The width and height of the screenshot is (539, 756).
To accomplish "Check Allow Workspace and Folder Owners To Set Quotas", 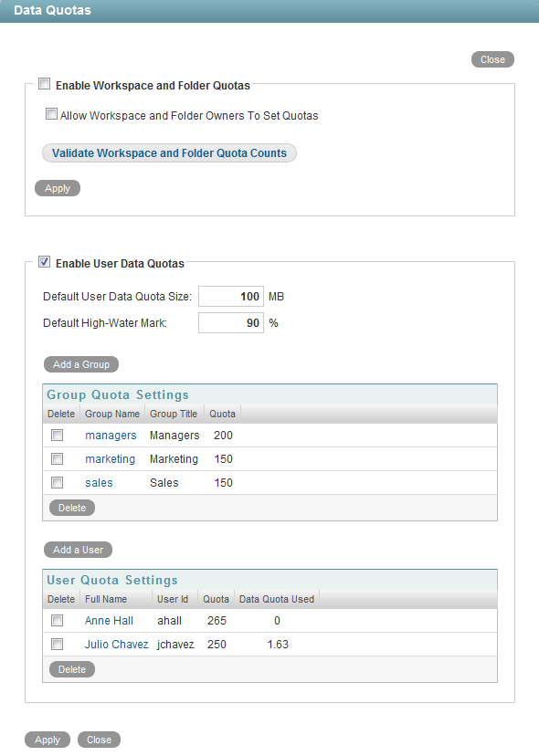I will click(x=51, y=113).
